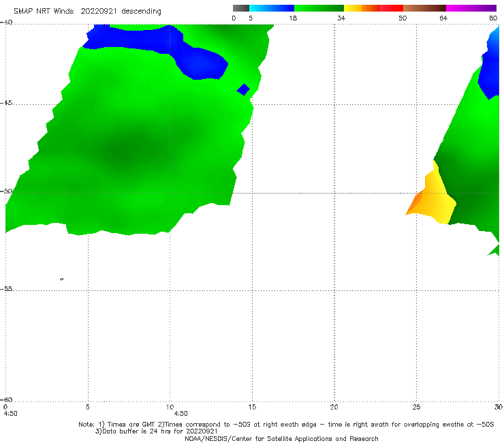Click the note line beginning "Note: 1) Times are GMT"
The width and height of the screenshot is (504, 443).
[x=286, y=425]
